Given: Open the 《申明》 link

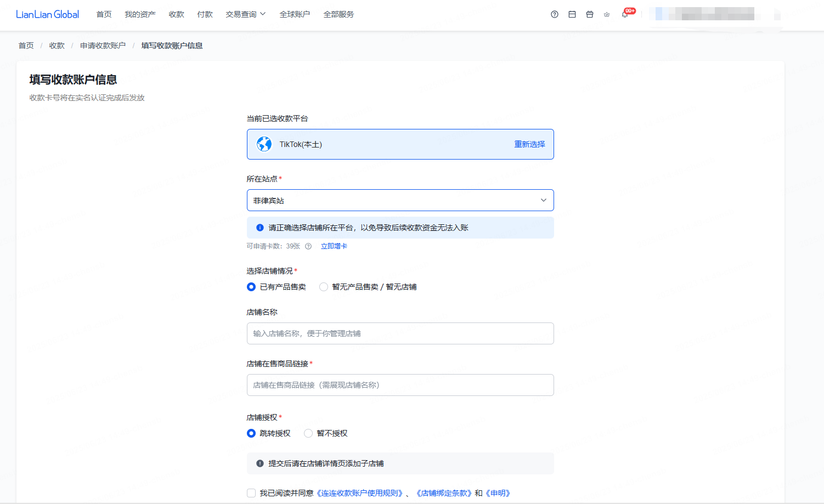Looking at the screenshot, I should pos(498,493).
